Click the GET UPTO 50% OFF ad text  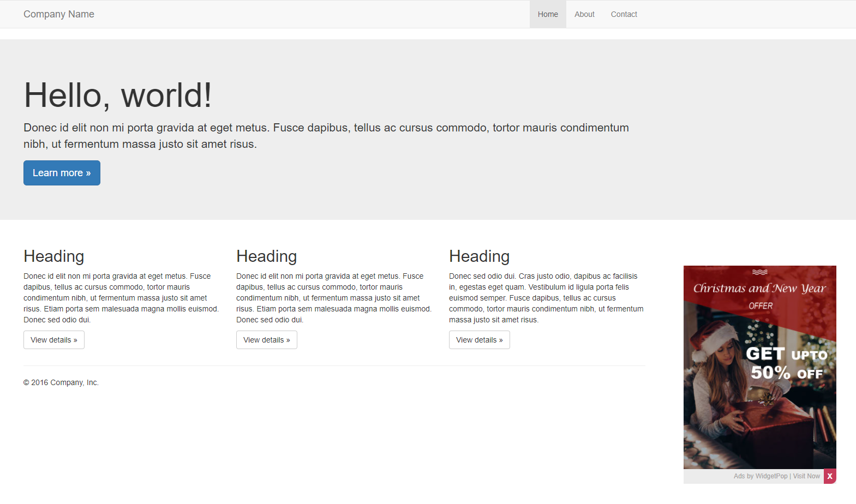[x=787, y=363]
